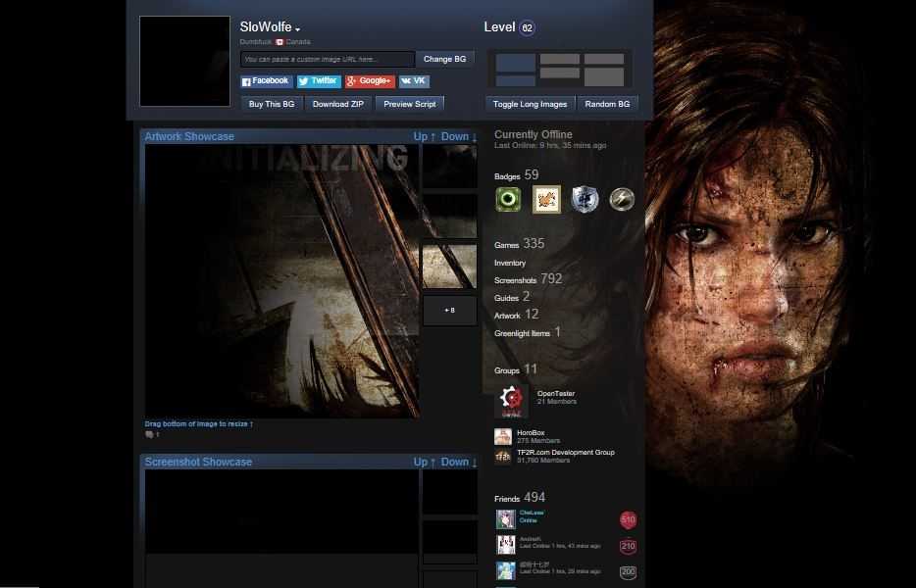Click the blue shield badge icon
This screenshot has width=916, height=588.
[x=585, y=200]
